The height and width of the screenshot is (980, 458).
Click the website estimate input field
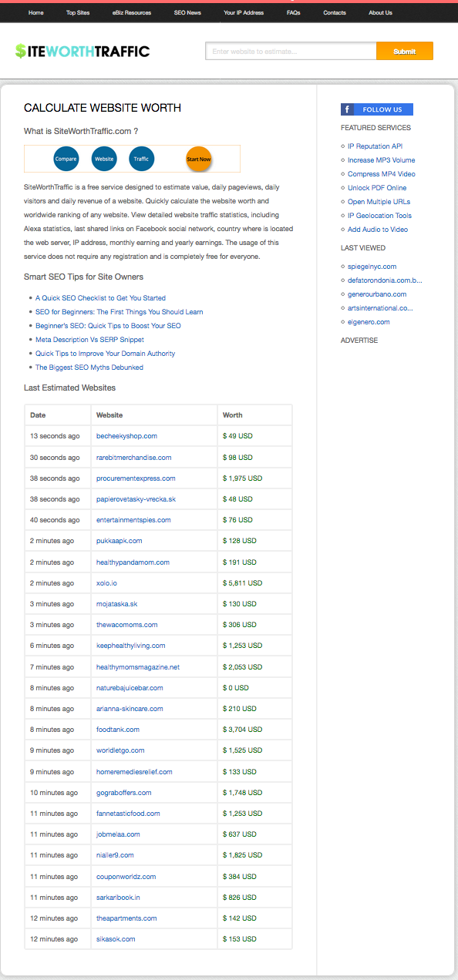291,52
